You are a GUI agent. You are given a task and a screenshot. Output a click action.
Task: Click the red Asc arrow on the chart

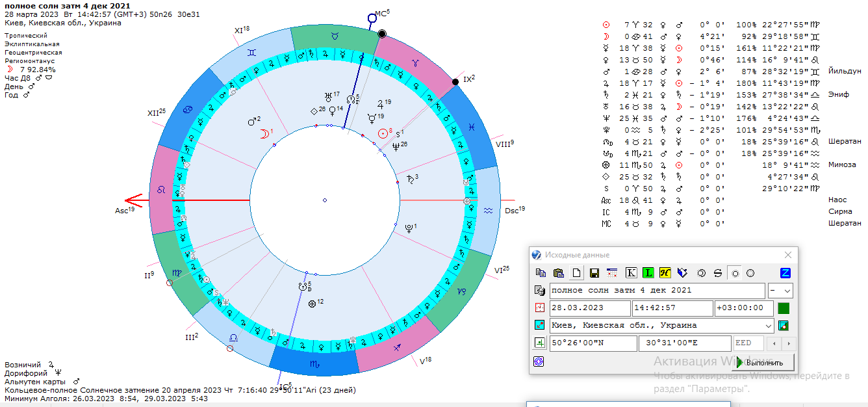click(134, 200)
